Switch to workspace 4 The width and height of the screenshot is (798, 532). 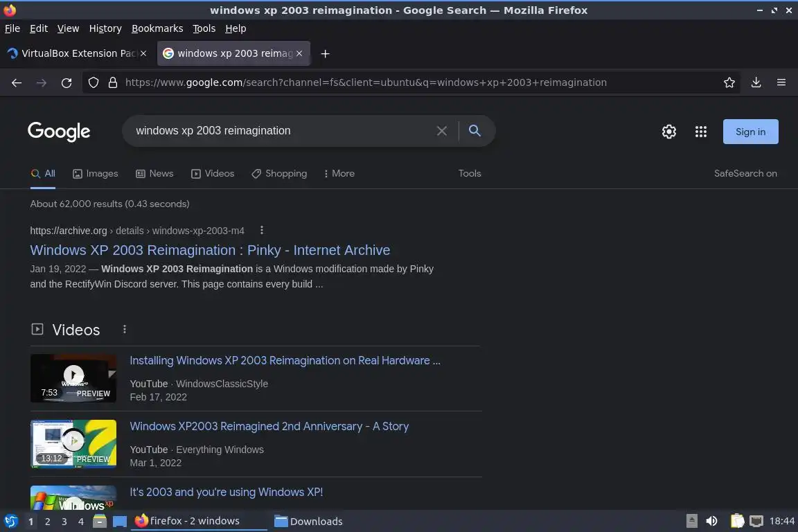81,522
